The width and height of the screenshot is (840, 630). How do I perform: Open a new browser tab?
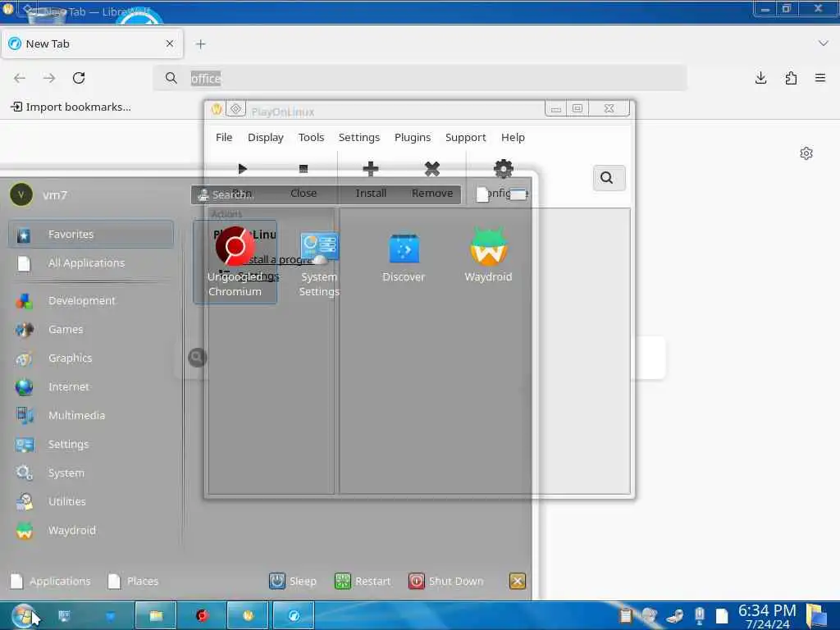click(200, 44)
